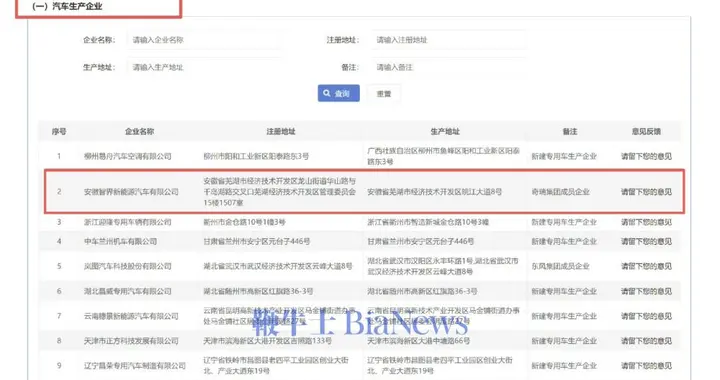Click the 生产地址 column header
The width and height of the screenshot is (720, 380).
(x=445, y=131)
